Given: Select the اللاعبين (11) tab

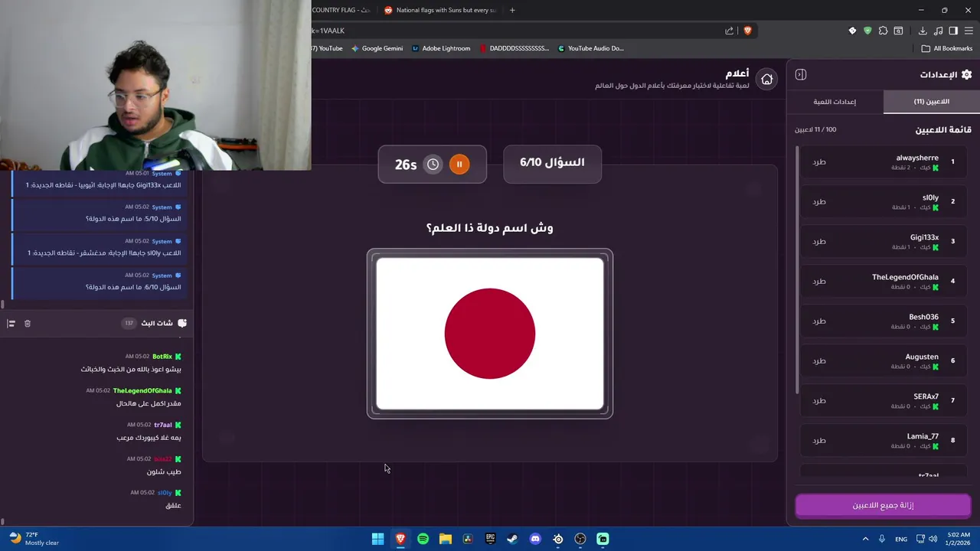Looking at the screenshot, I should coord(931,102).
